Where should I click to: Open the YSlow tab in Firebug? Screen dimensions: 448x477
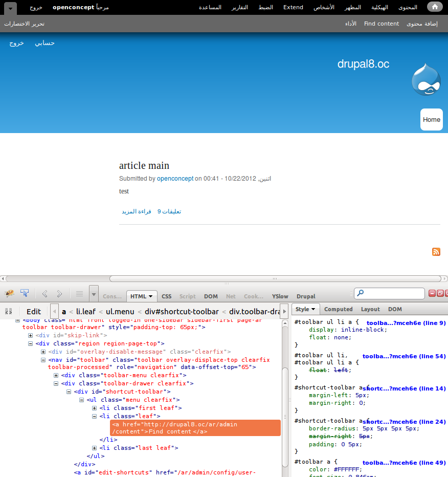coord(280,296)
